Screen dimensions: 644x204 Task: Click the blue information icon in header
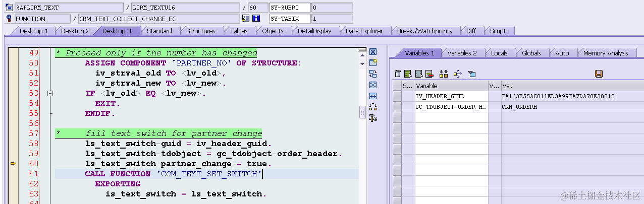[256, 19]
